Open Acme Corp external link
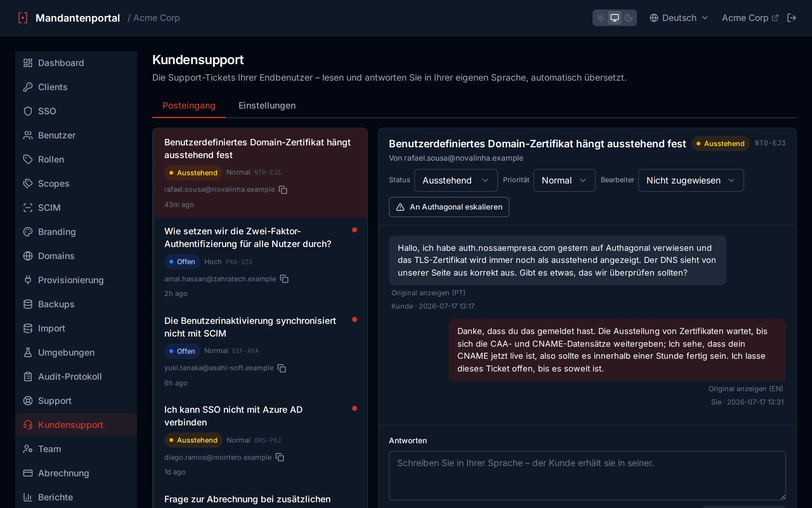This screenshot has width=812, height=508. [750, 18]
